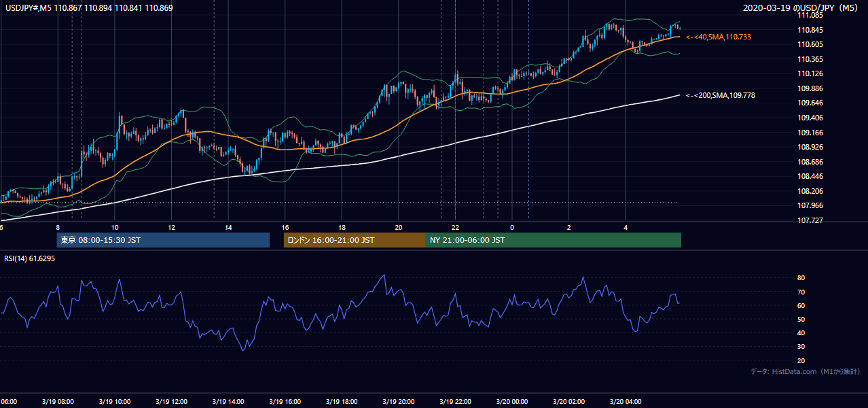Select the NY 21:00-06:00 JST session bar
868x408 pixels.
click(x=554, y=240)
